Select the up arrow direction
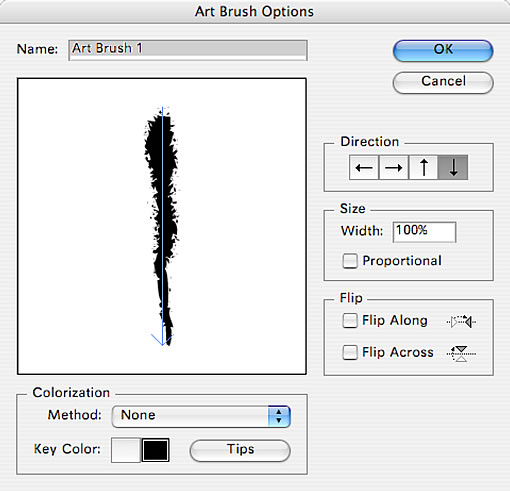This screenshot has width=510, height=491. point(423,167)
